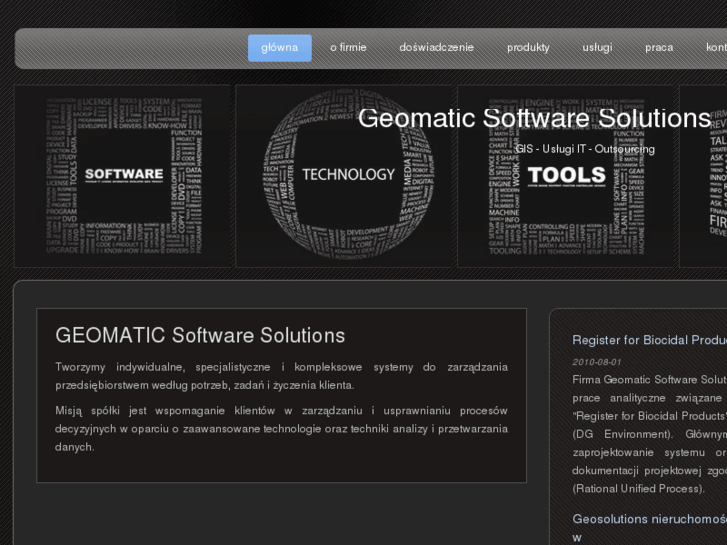Click the praca menu link
The image size is (727, 545).
[659, 48]
